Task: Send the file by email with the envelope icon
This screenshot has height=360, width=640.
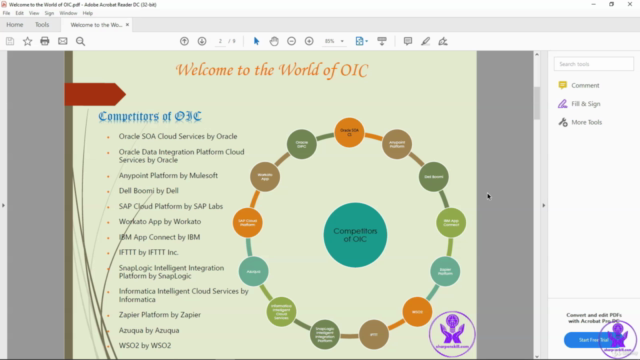Action: click(x=62, y=41)
